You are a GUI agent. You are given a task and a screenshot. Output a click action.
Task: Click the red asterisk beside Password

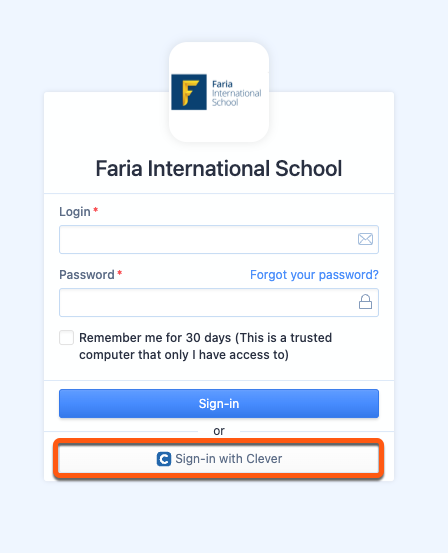coord(120,273)
